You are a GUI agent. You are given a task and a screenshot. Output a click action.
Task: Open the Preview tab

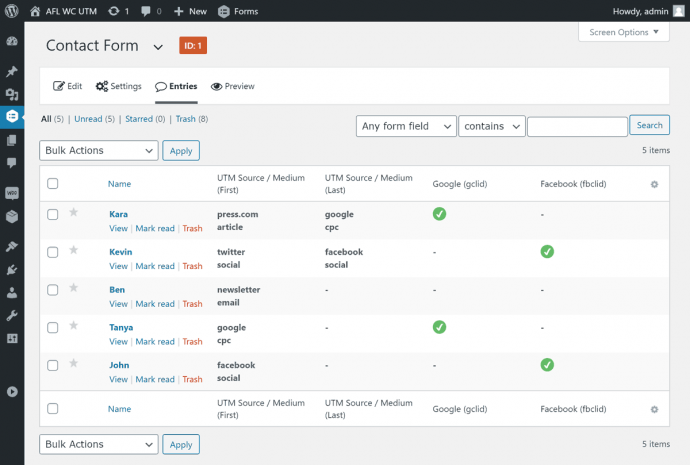pyautogui.click(x=232, y=86)
